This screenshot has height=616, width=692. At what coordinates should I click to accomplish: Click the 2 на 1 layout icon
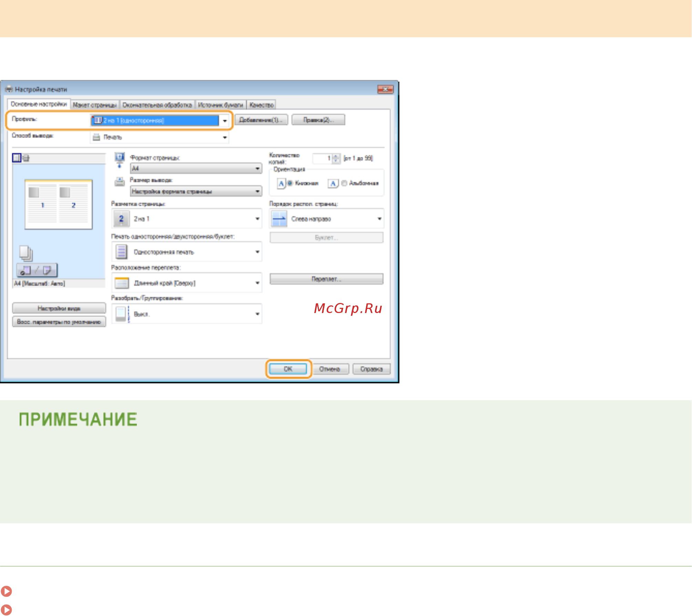pyautogui.click(x=121, y=219)
